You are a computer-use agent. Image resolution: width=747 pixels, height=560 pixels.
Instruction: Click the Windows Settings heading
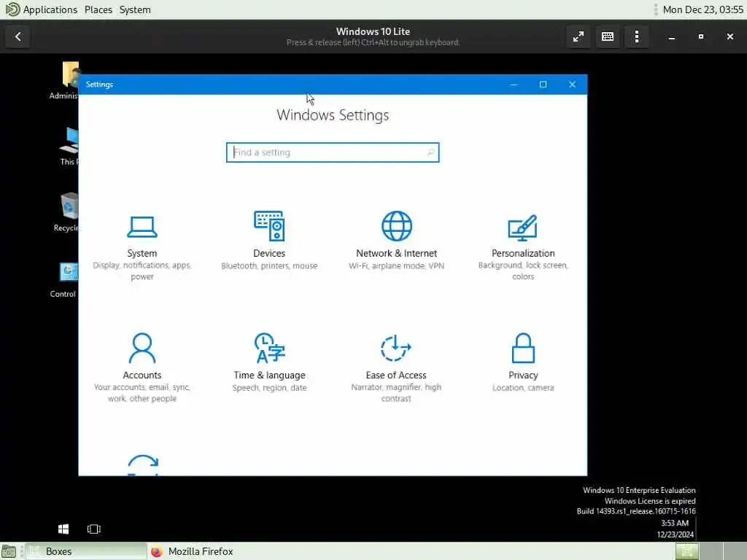(x=333, y=115)
